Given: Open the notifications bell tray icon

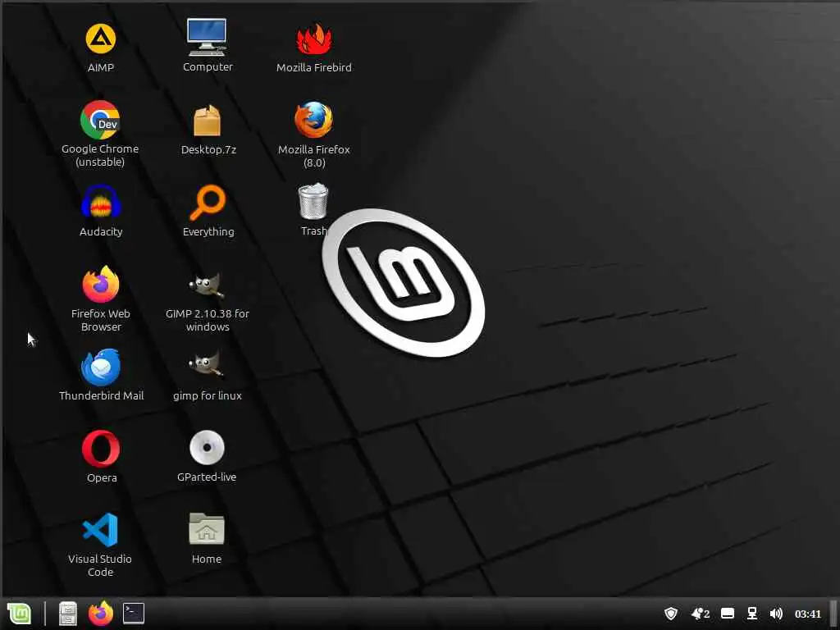Looking at the screenshot, I should pyautogui.click(x=701, y=614).
